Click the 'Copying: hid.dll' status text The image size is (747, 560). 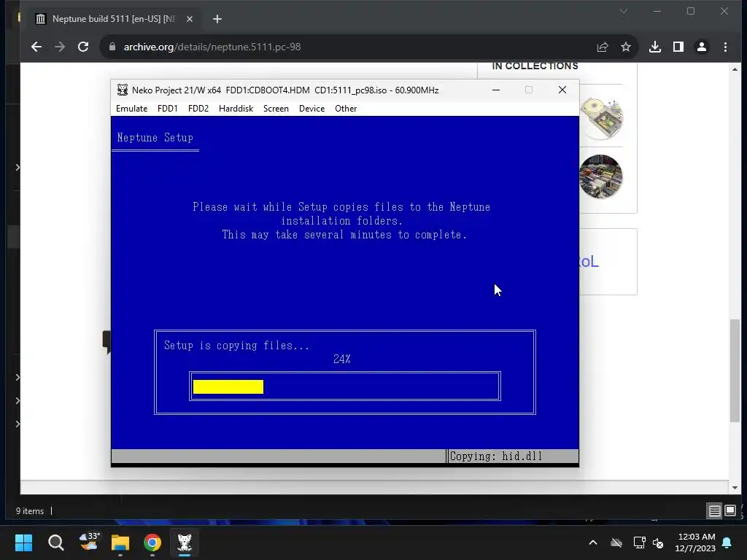tap(496, 456)
